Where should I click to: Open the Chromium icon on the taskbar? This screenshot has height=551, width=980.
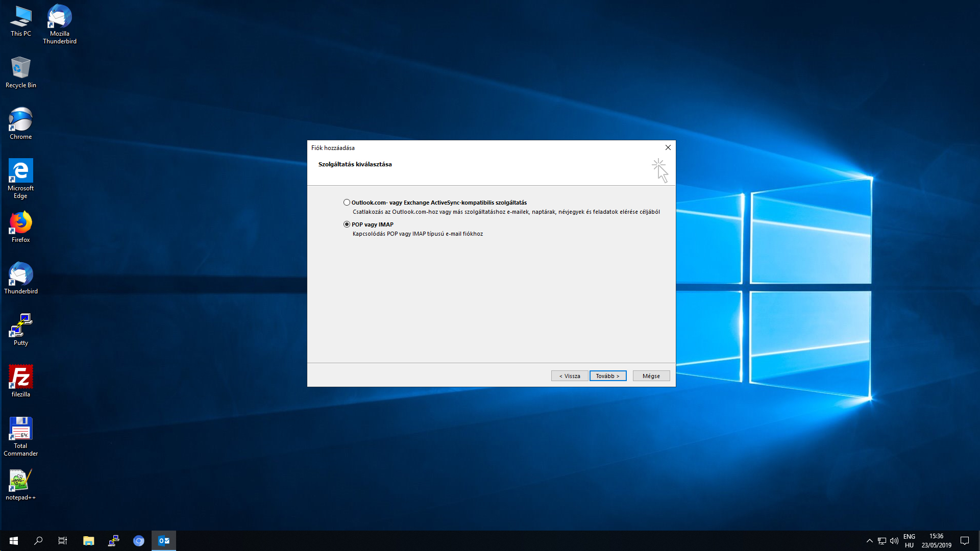tap(139, 541)
